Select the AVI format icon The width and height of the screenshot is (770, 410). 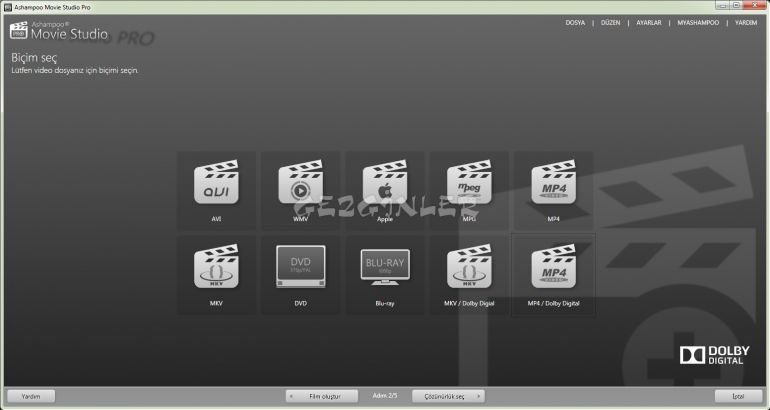(216, 182)
